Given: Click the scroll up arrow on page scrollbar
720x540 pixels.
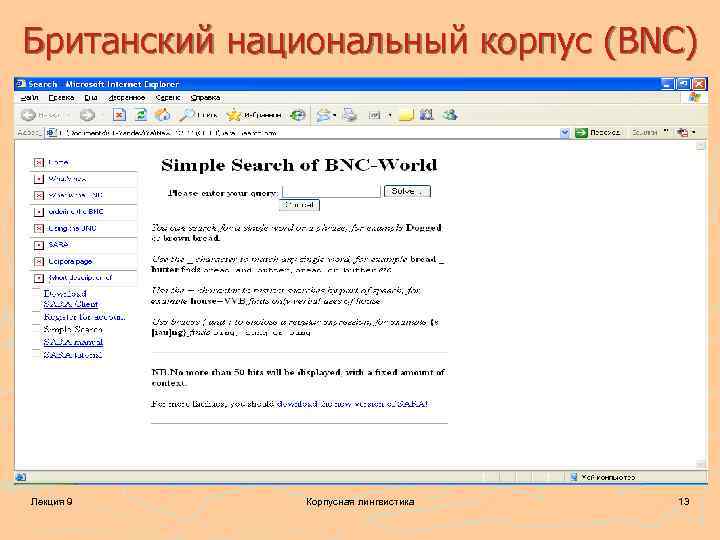Looking at the screenshot, I should (x=701, y=146).
